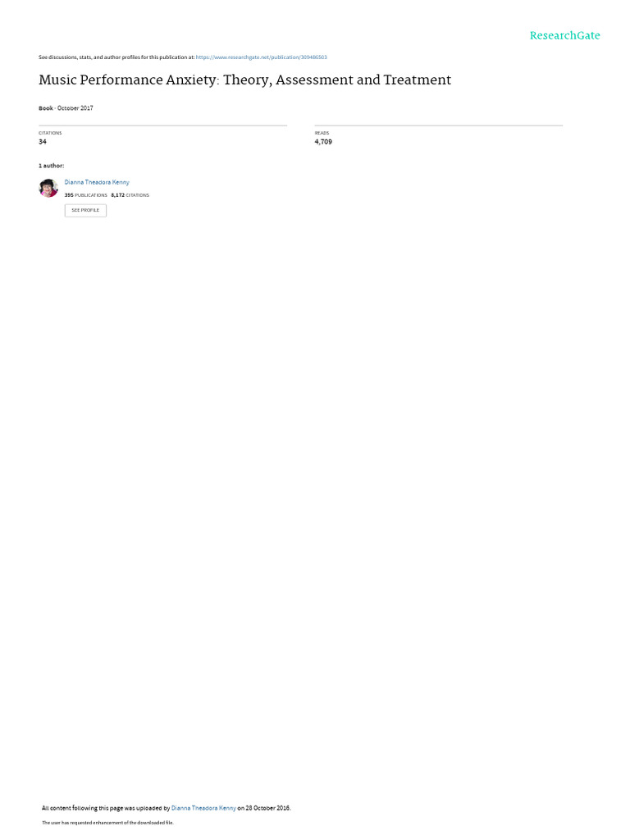
Task: Click the 8,172 citations author stat
Action: click(130, 195)
